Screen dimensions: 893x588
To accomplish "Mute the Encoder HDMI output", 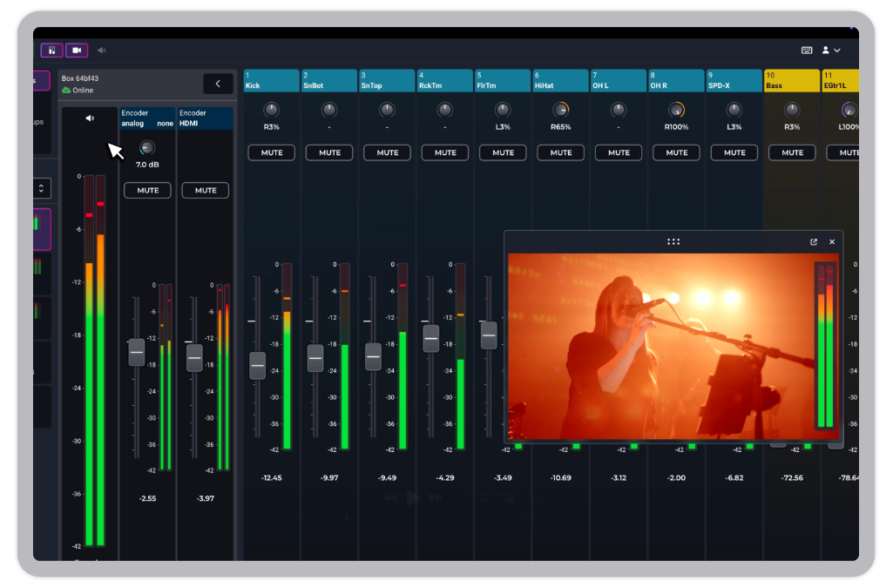I will (205, 190).
